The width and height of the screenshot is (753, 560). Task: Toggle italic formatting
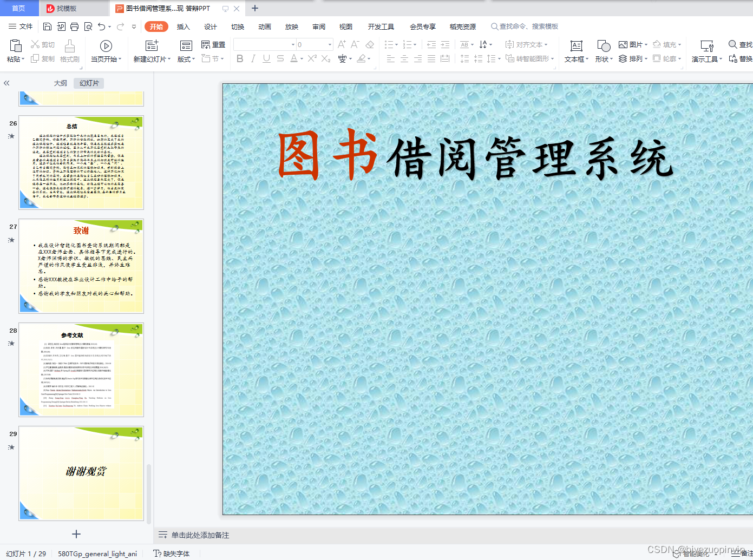253,59
